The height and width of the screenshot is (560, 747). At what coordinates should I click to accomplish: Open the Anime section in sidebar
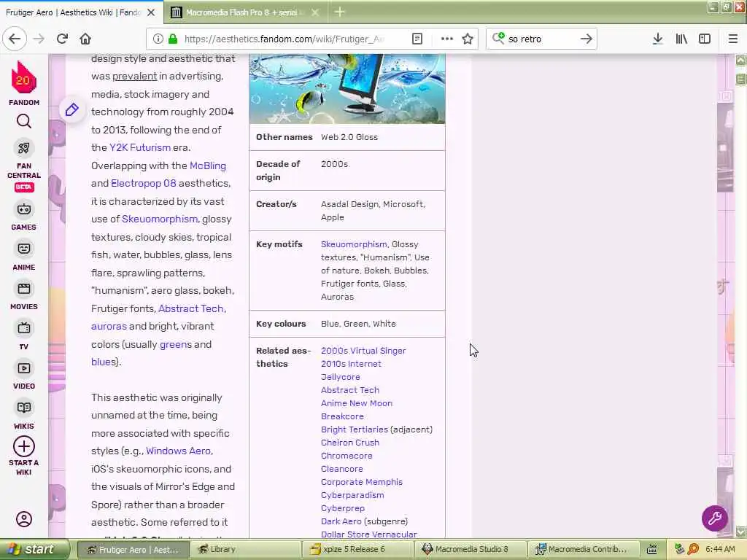24,256
